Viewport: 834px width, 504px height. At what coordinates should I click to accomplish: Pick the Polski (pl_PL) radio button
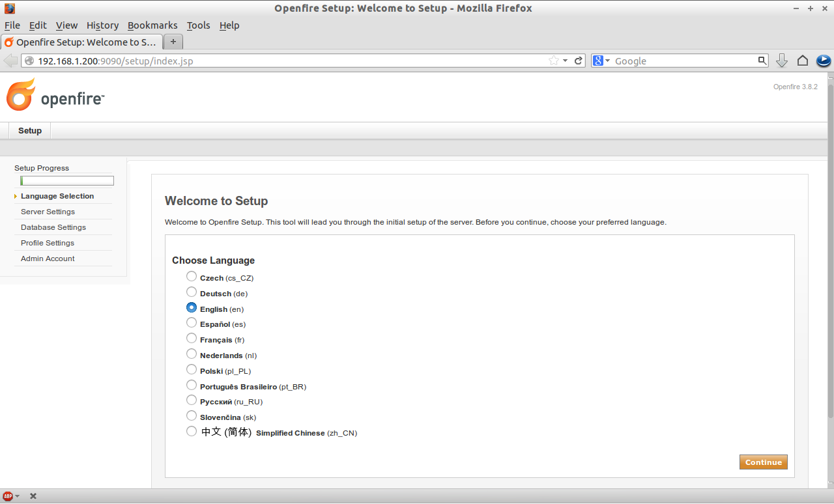point(192,370)
